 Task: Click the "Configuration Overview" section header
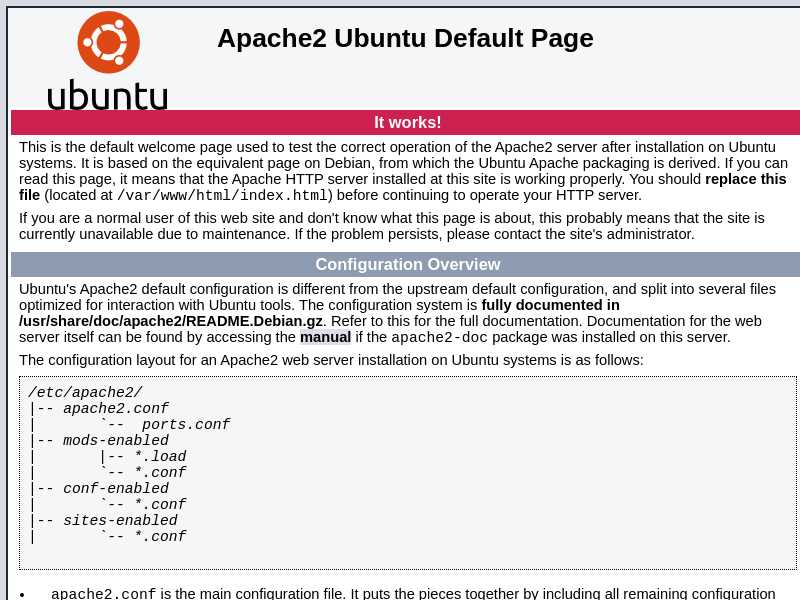[407, 264]
